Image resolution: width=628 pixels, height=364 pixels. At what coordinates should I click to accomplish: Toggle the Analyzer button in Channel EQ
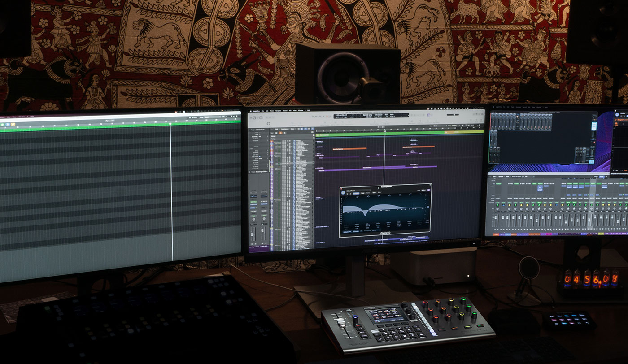(x=347, y=232)
